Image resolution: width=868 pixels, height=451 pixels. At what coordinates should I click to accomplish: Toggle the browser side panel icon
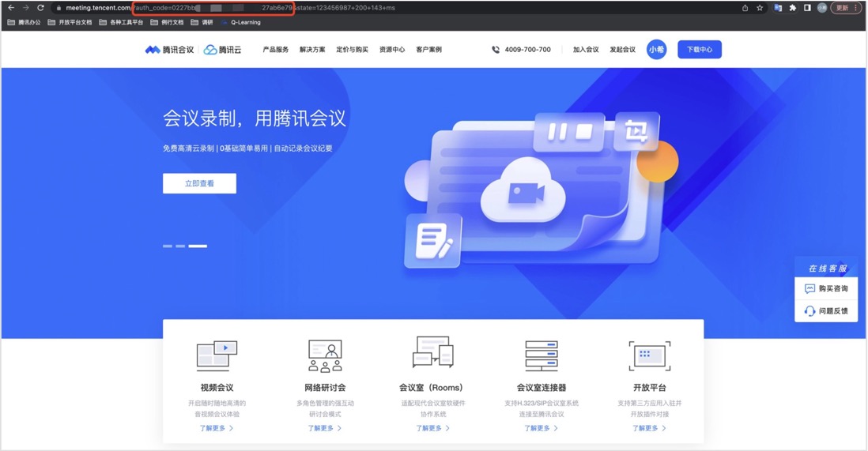(807, 8)
